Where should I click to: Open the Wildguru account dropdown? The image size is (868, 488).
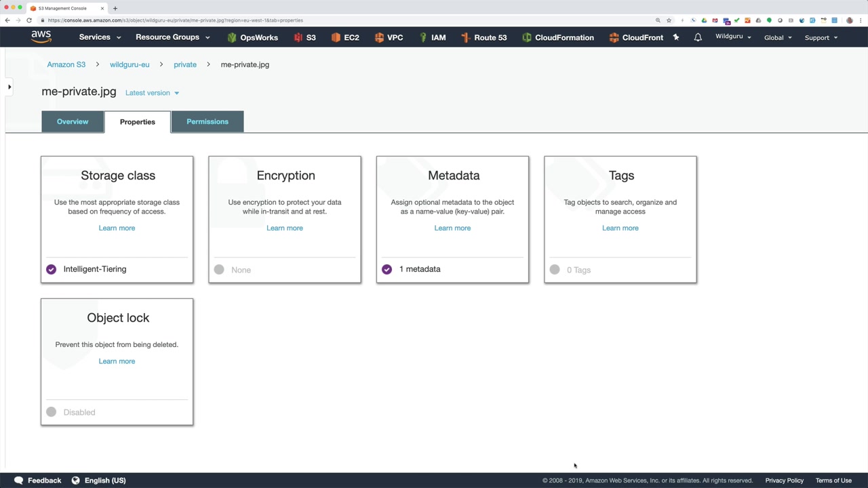click(x=733, y=37)
